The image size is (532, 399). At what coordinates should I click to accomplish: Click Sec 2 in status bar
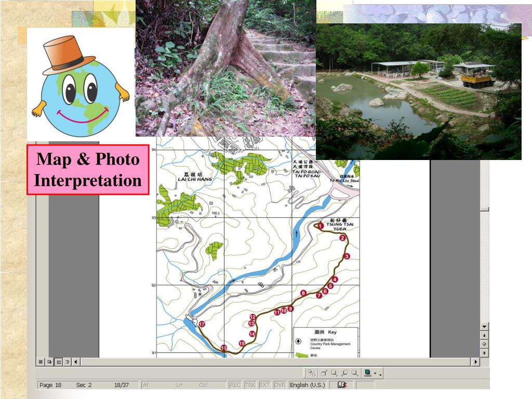pyautogui.click(x=84, y=385)
